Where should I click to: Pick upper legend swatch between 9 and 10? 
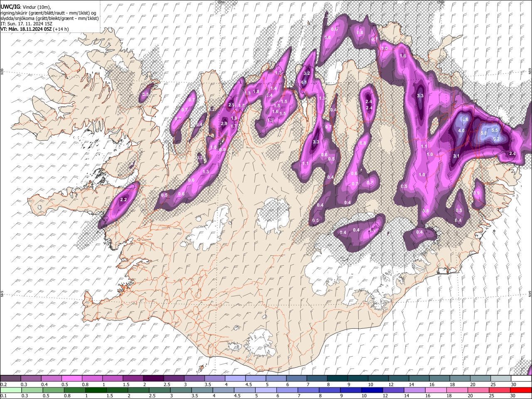tap(357, 379)
